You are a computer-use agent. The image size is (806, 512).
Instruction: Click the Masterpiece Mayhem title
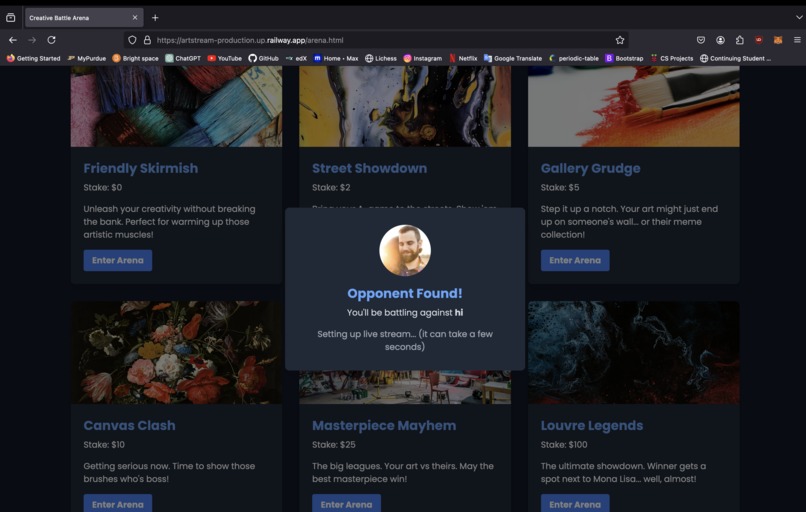click(x=384, y=426)
